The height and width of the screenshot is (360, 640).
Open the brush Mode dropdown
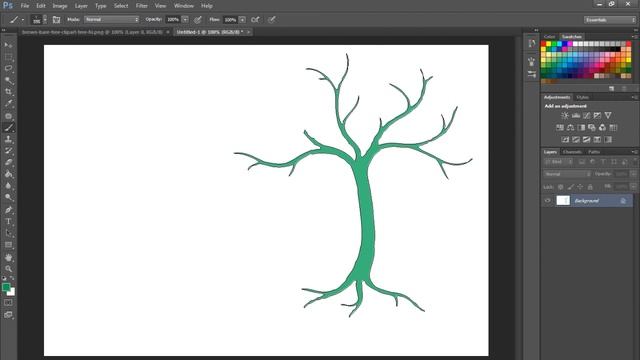(111, 20)
